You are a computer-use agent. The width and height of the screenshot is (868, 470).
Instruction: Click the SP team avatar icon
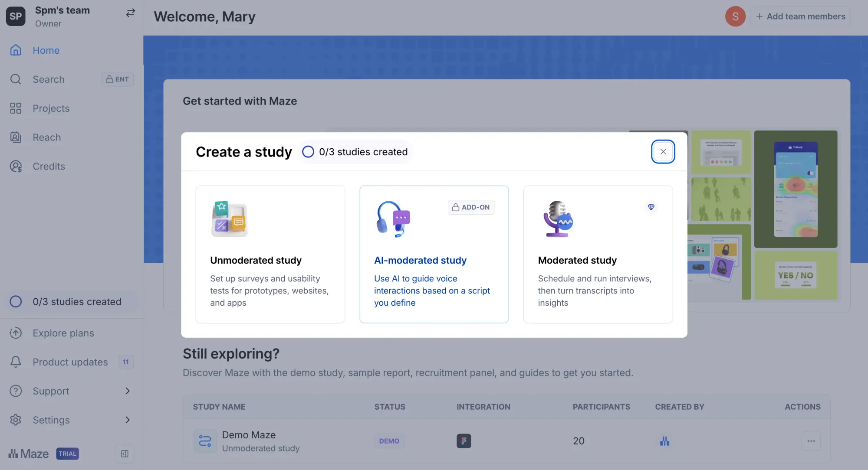tap(16, 16)
